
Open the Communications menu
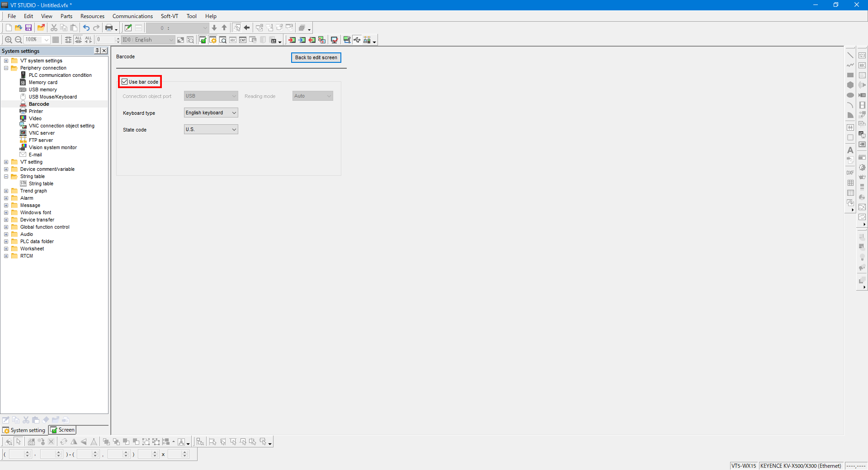click(132, 16)
